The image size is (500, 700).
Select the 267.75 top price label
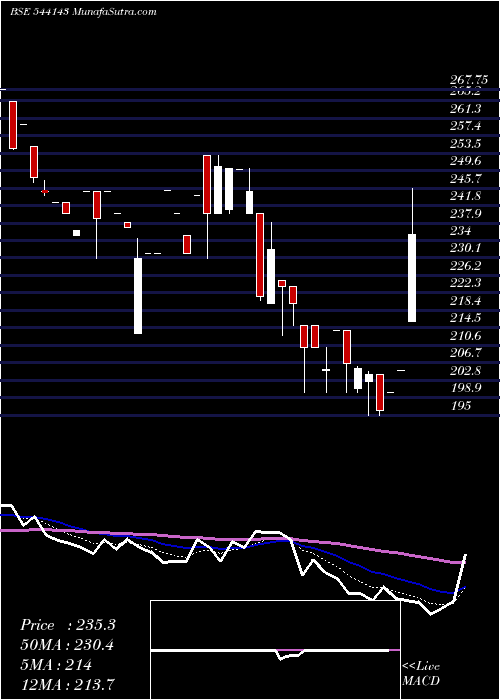468,80
